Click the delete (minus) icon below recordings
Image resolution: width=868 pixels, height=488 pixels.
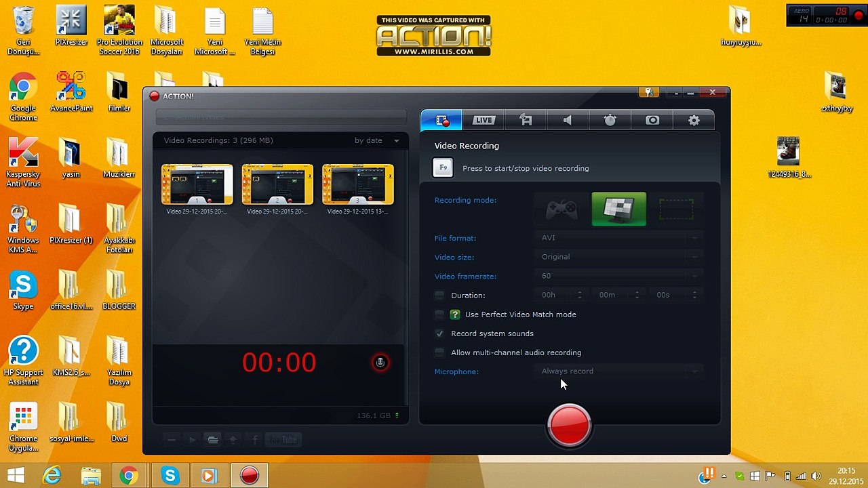172,440
